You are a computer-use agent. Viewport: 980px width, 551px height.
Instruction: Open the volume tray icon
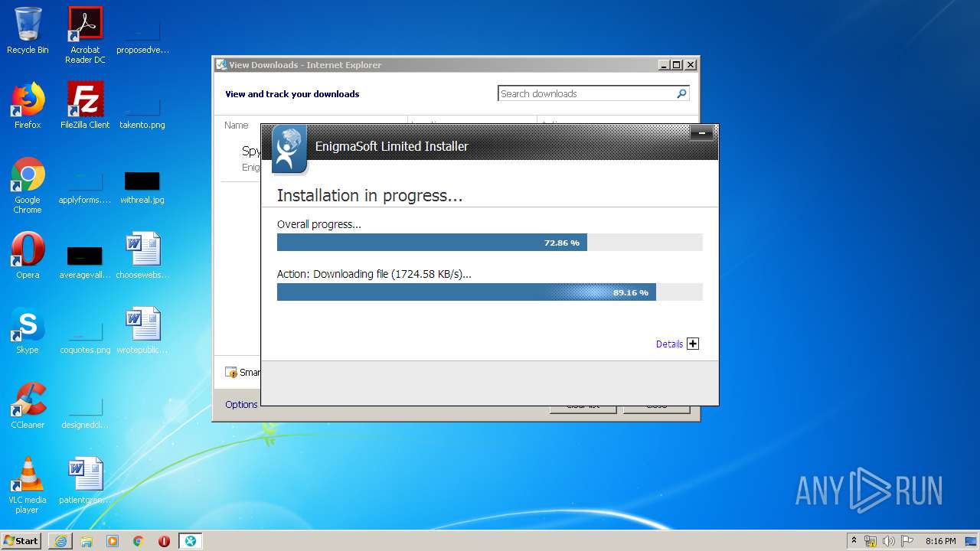click(x=889, y=541)
